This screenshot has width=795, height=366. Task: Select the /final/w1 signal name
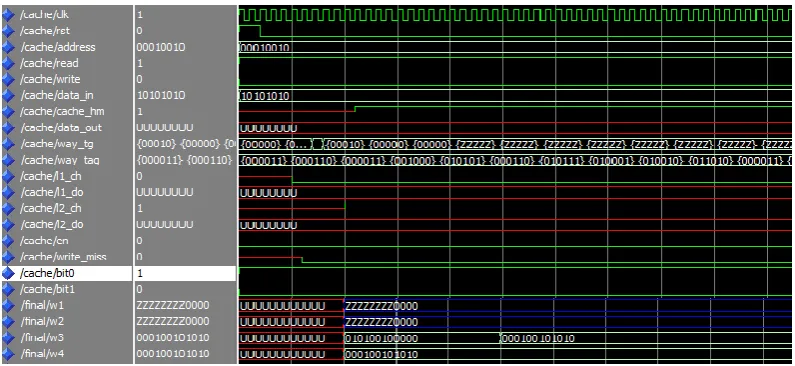click(42, 306)
